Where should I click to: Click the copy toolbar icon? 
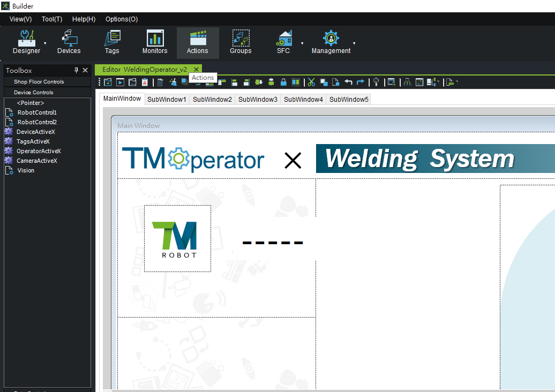[x=324, y=82]
